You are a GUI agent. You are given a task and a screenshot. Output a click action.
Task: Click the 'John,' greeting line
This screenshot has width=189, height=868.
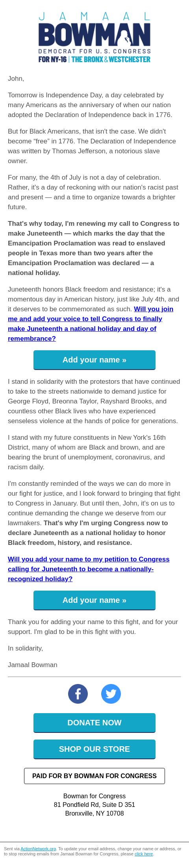coord(16,79)
